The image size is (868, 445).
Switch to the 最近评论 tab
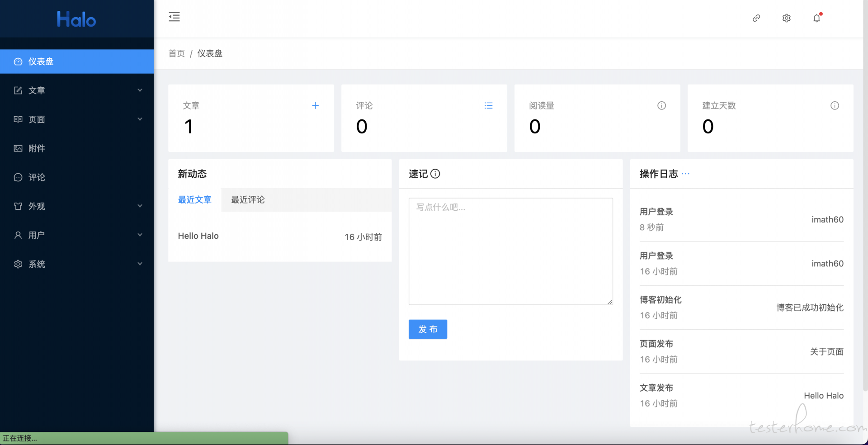[248, 200]
